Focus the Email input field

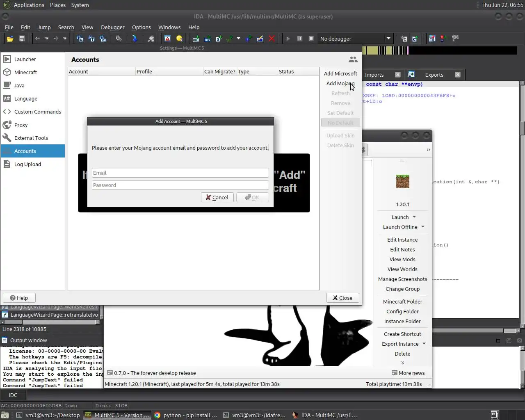coord(180,173)
